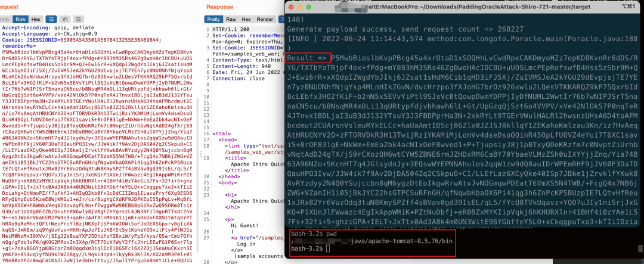Viewport: 644px width, 264px height.
Task: Toggle word wrap icon in Request panel
Action: [x=51, y=19]
